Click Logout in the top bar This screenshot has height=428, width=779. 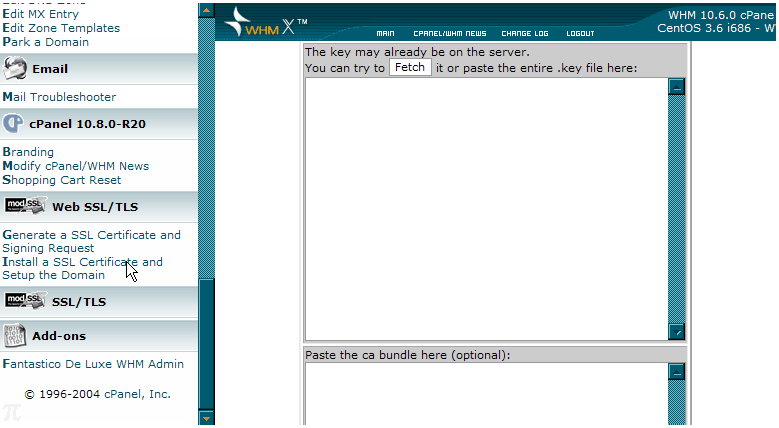[580, 33]
